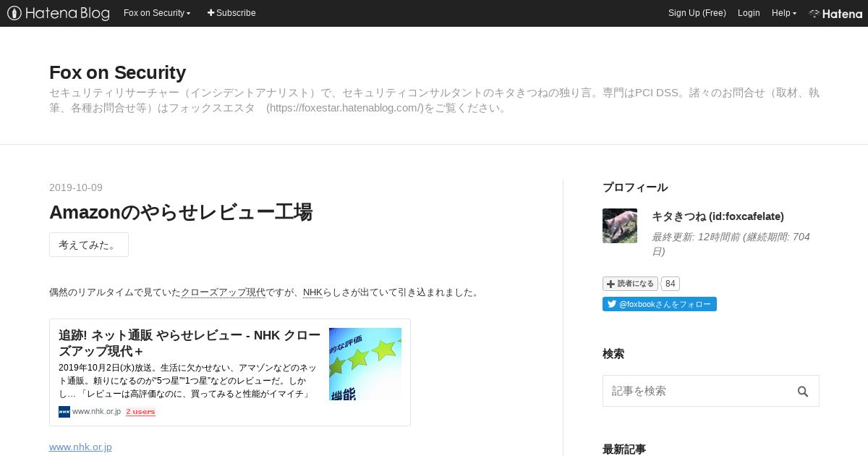
Task: Click the 読者になる subscribe button
Action: pyautogui.click(x=630, y=284)
